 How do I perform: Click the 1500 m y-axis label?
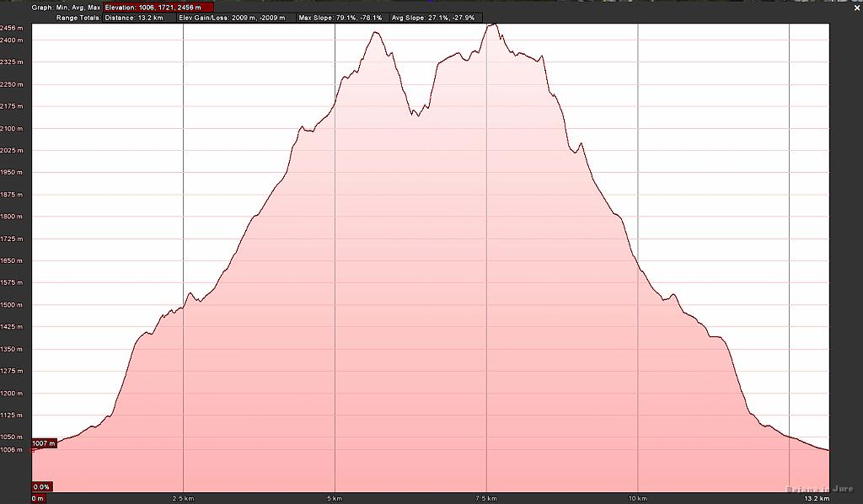[12, 304]
